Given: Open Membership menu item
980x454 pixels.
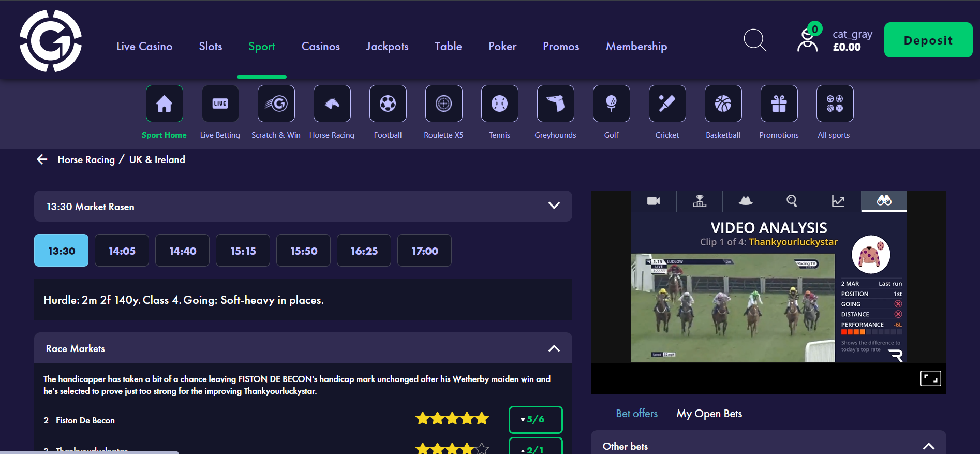Looking at the screenshot, I should (x=636, y=47).
